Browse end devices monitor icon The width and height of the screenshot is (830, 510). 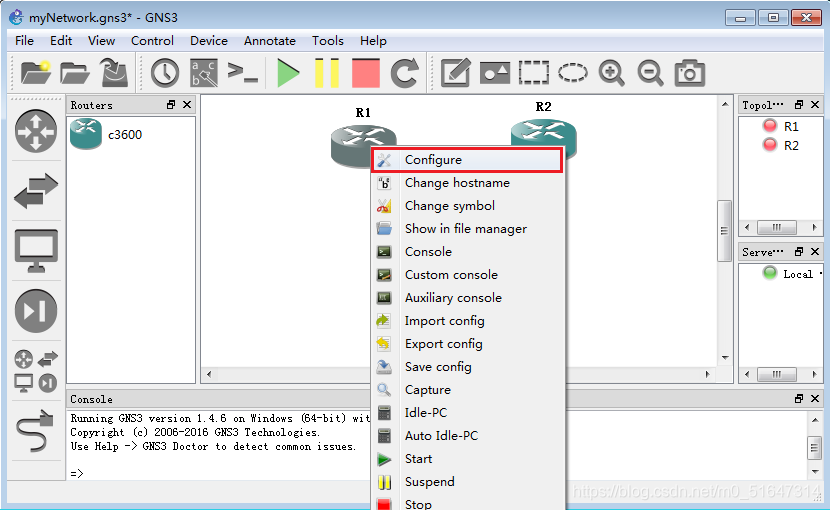(35, 250)
